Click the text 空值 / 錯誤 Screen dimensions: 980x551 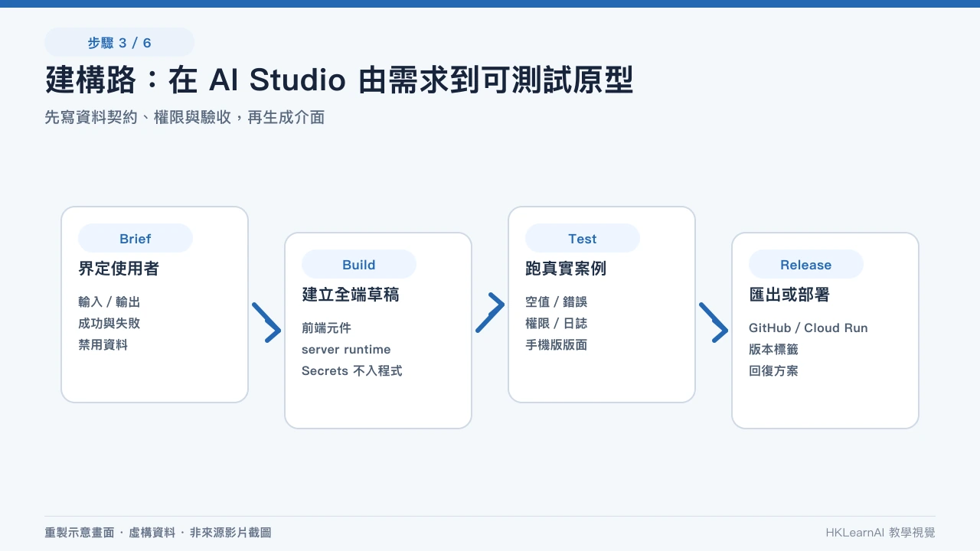(557, 302)
